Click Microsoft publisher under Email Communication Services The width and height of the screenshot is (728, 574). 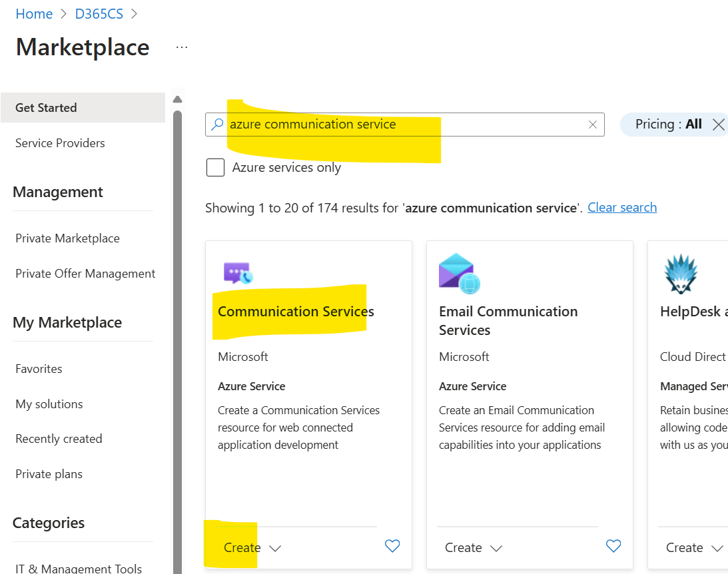[464, 357]
